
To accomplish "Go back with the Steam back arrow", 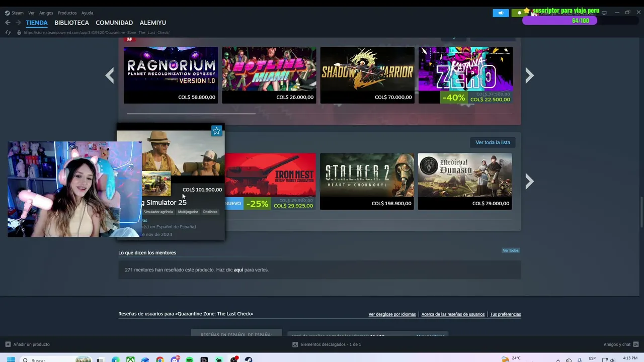I will point(8,23).
